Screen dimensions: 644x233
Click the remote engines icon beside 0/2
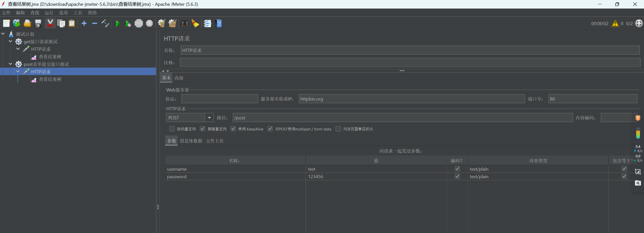pyautogui.click(x=639, y=23)
